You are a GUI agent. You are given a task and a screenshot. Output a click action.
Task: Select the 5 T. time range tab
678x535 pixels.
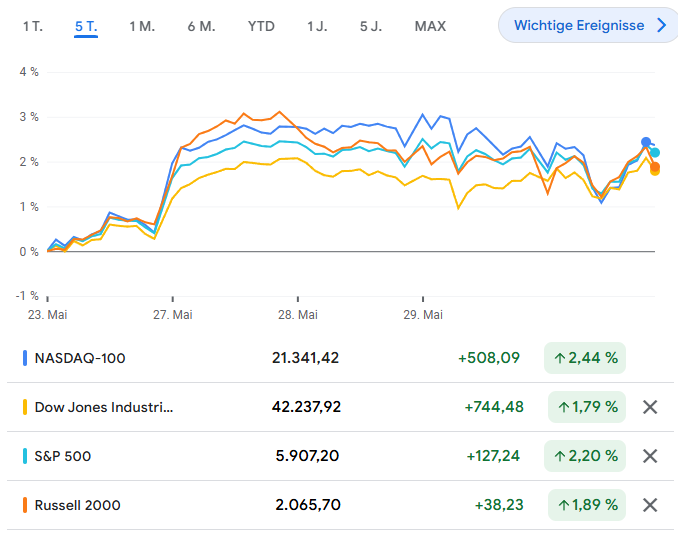click(x=86, y=26)
